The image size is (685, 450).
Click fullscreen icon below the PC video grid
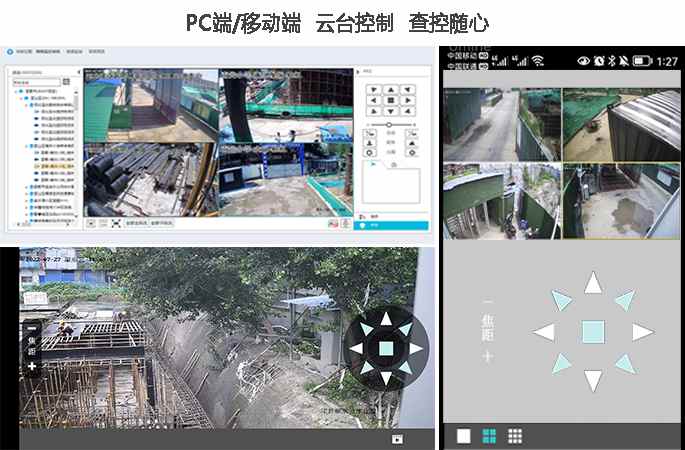116,224
